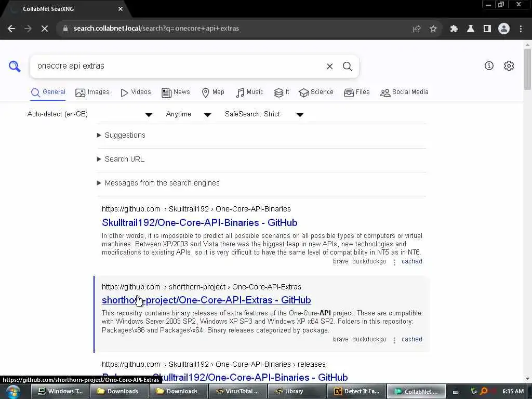Viewport: 532px width, 399px height.
Task: Switch to Windows T... taskbar item
Action: click(60, 392)
